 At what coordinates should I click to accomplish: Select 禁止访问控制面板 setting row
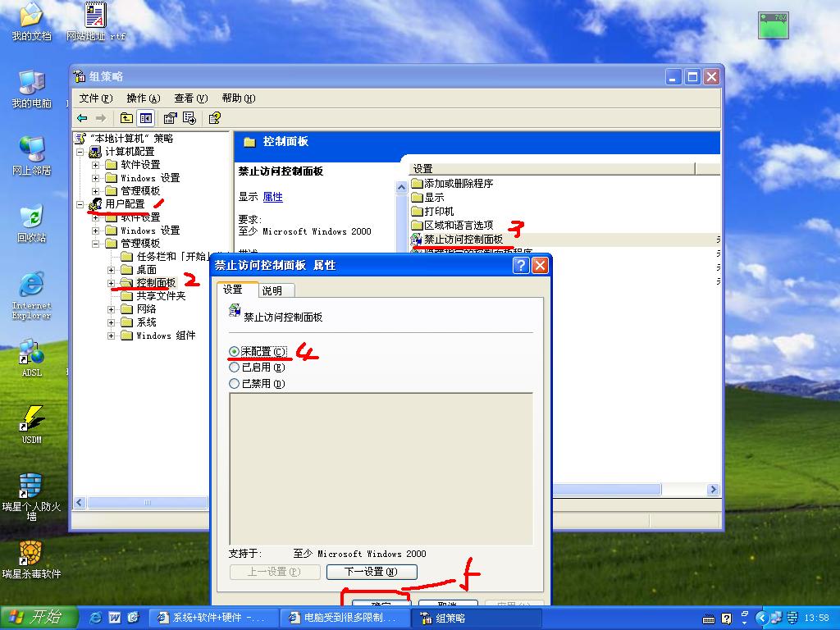click(x=565, y=240)
